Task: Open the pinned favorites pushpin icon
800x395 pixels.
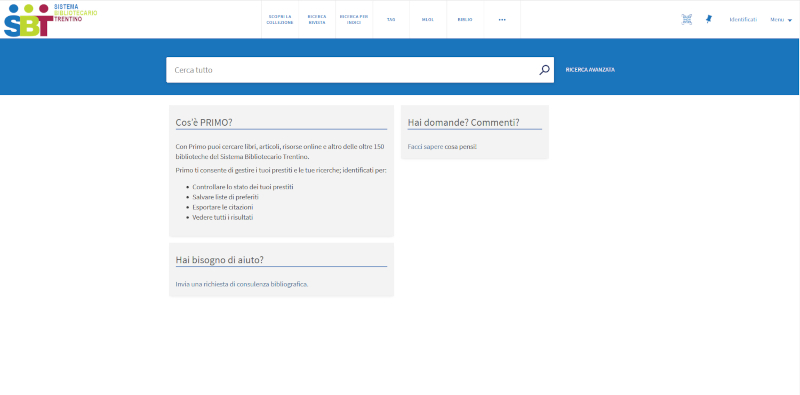Action: (709, 19)
